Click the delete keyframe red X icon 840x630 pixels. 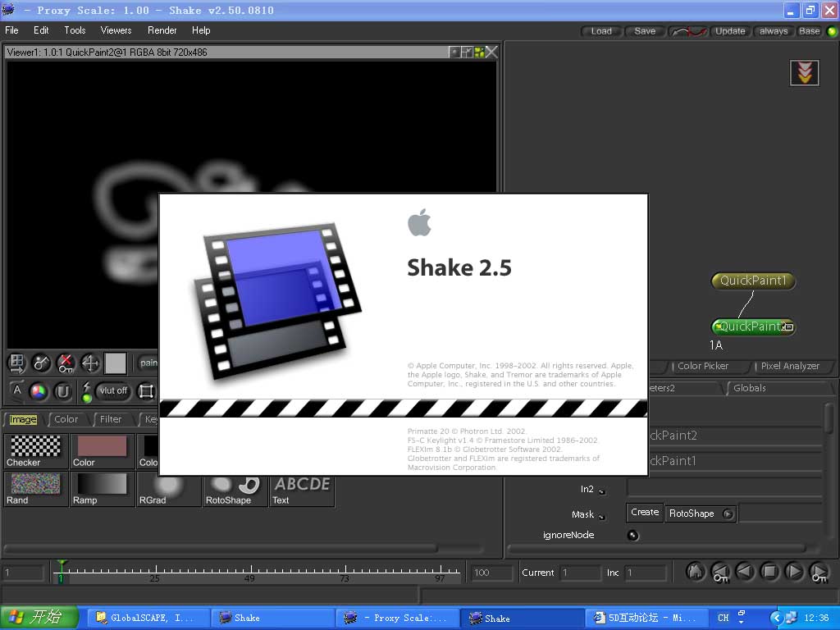(66, 363)
